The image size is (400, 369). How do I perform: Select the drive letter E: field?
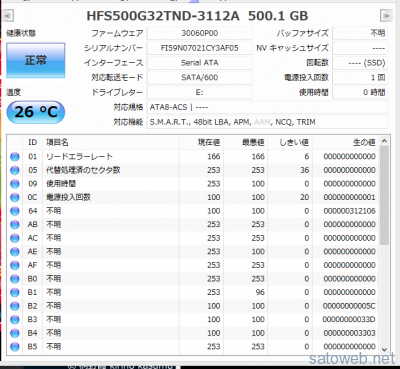tap(199, 92)
